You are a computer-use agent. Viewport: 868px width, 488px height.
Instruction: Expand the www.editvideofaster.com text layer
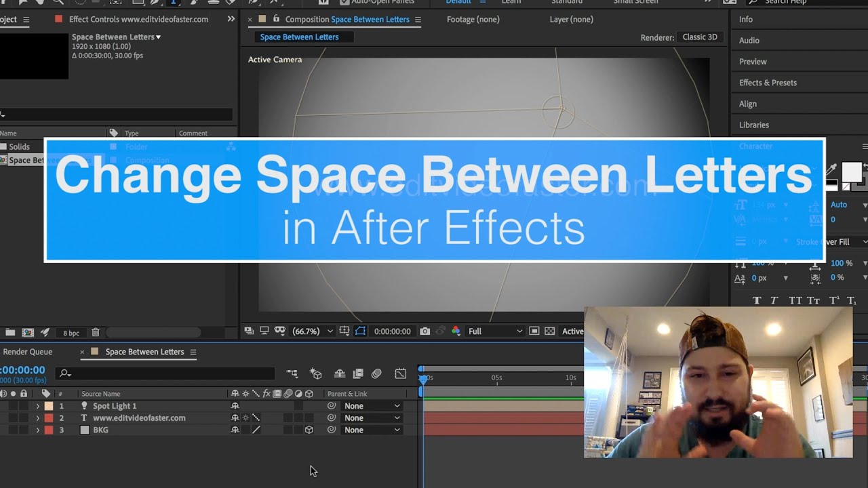(x=38, y=418)
